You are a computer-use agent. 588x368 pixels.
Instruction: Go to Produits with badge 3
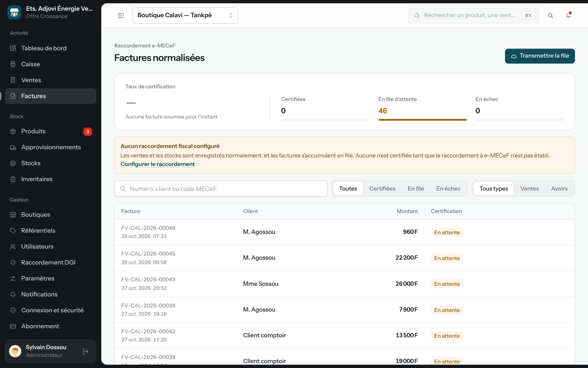(x=51, y=131)
